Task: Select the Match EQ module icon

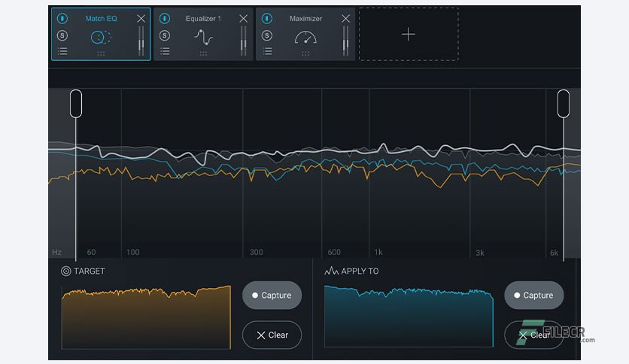Action: click(101, 38)
